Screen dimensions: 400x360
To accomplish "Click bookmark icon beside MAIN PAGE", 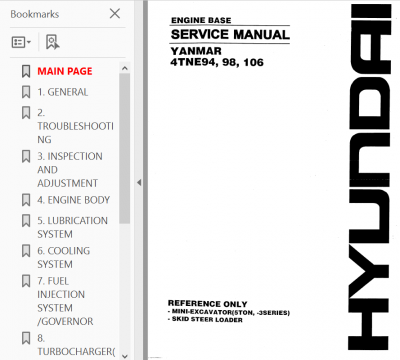I will [x=26, y=71].
